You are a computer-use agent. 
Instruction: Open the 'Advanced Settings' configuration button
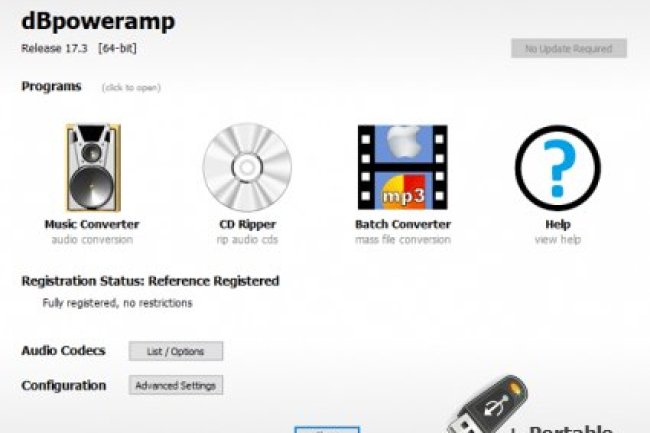tap(176, 385)
